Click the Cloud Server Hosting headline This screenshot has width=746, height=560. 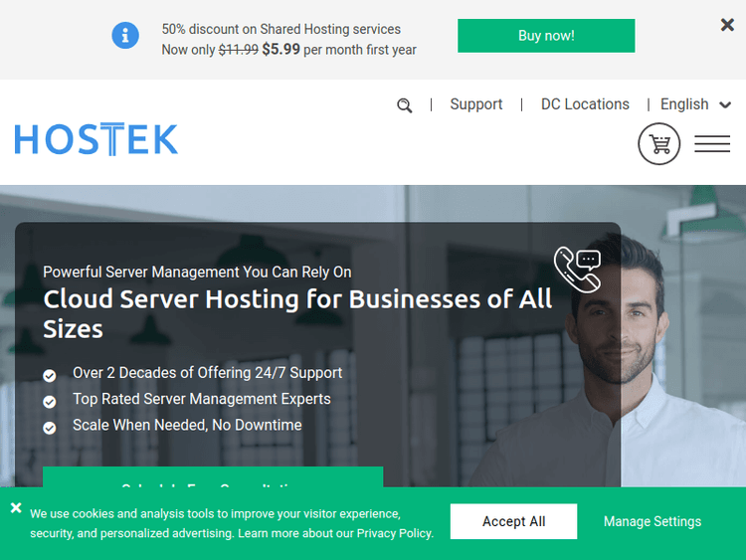click(297, 314)
